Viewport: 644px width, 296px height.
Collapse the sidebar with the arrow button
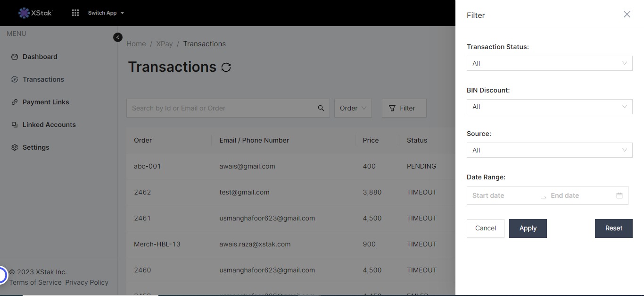pyautogui.click(x=118, y=37)
